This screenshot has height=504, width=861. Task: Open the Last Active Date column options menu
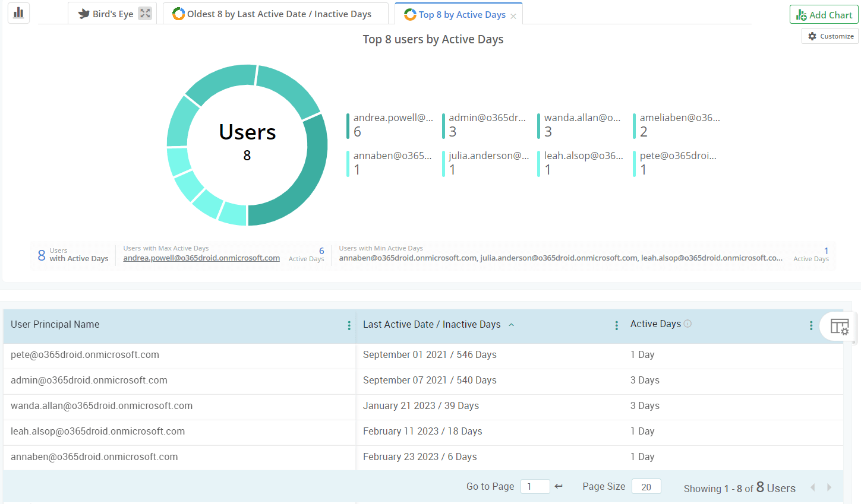616,325
